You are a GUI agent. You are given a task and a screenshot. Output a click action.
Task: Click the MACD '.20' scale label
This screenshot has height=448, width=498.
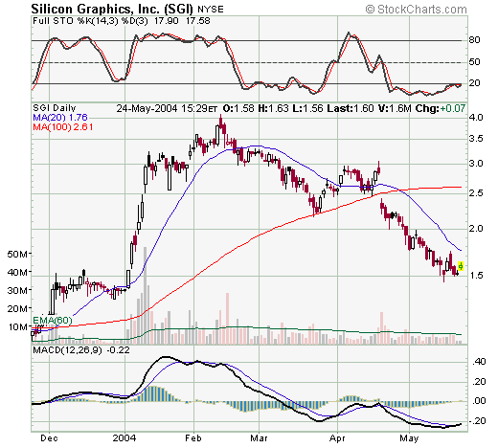479,382
